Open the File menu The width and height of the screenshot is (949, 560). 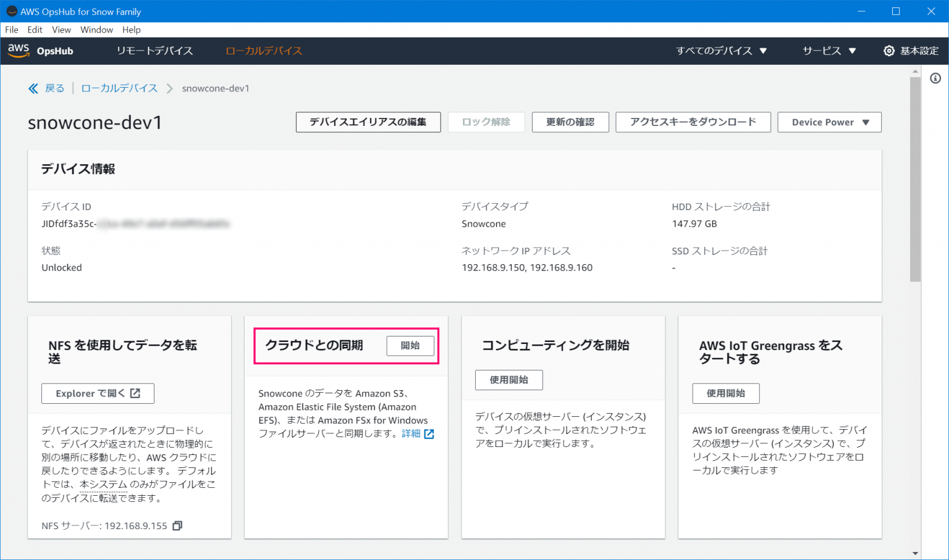(11, 29)
